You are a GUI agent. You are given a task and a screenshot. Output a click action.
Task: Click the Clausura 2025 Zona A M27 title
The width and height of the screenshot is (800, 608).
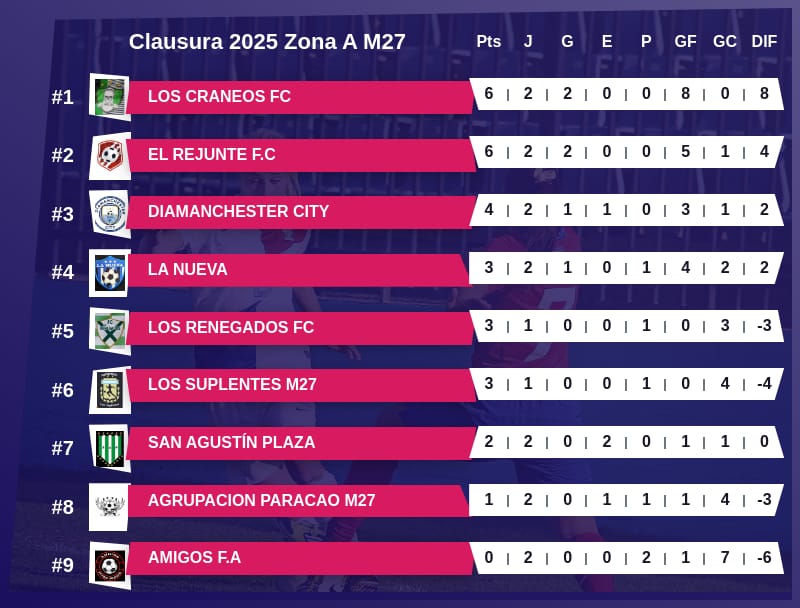pos(267,42)
